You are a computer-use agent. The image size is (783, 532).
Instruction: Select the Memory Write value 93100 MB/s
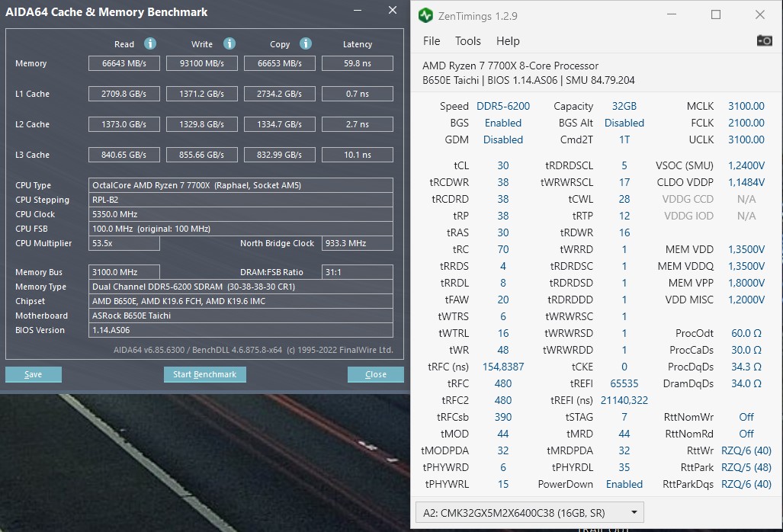pos(202,63)
